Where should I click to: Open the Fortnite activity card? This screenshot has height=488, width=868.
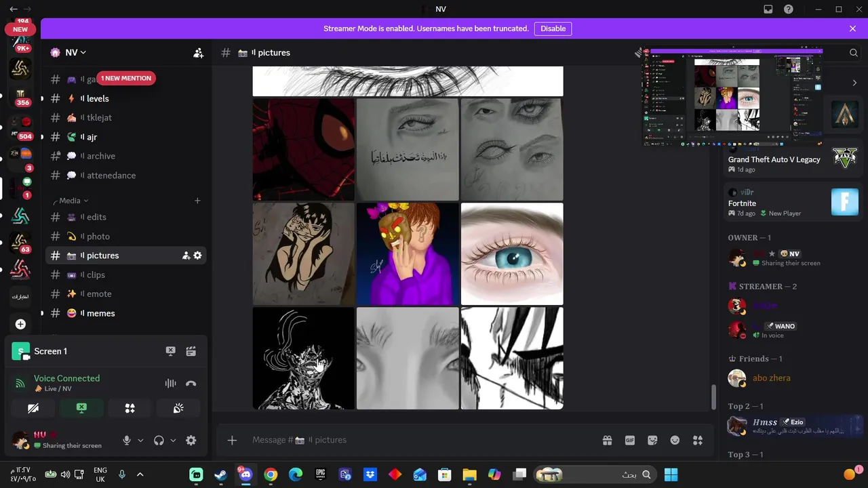click(x=793, y=202)
